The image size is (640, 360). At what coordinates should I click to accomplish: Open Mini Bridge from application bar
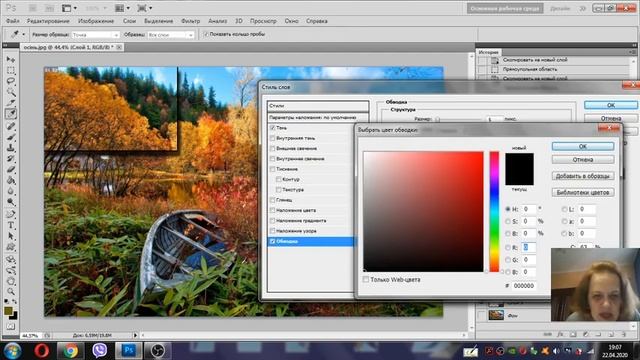(x=49, y=8)
